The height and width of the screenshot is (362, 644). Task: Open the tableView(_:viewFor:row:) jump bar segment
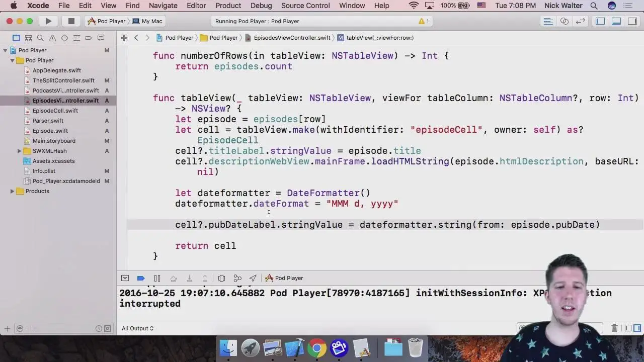tap(375, 38)
